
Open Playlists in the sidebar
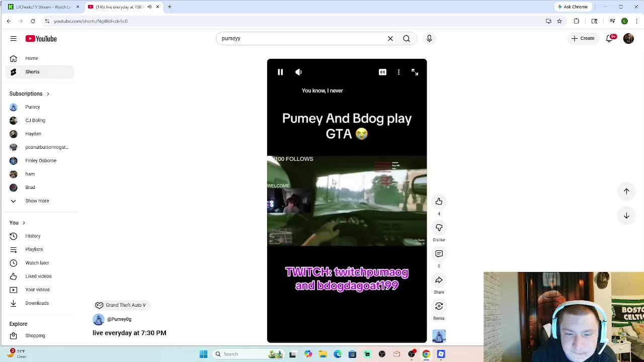[40, 249]
